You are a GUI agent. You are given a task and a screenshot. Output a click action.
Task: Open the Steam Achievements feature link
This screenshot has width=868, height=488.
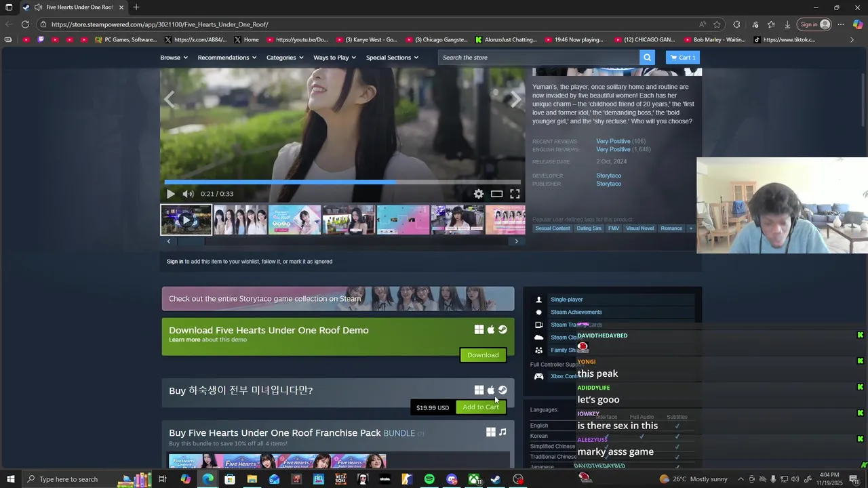click(x=576, y=312)
